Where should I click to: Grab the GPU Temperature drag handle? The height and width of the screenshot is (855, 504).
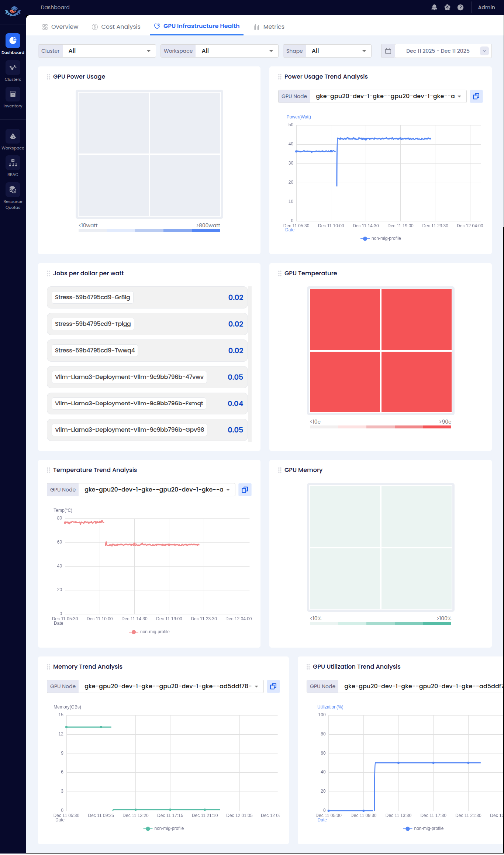coord(280,273)
